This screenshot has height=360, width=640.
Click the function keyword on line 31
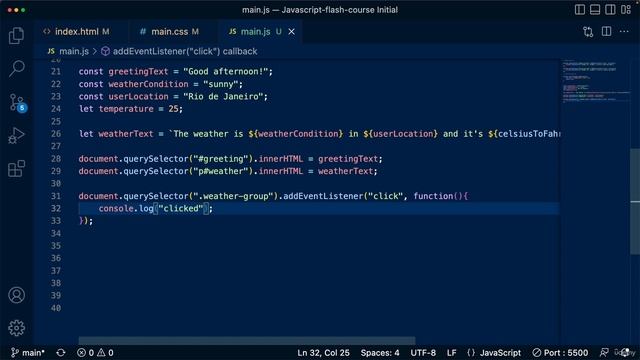click(433, 196)
